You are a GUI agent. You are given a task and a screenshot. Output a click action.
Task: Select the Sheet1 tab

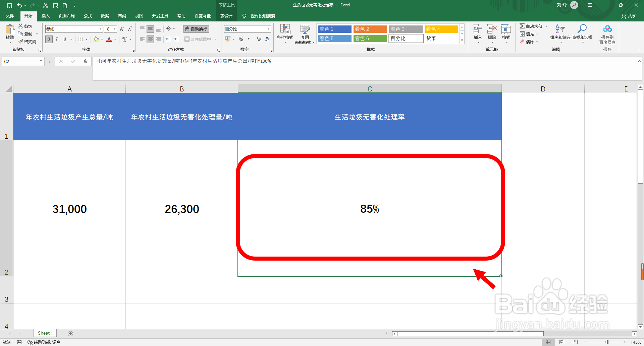tap(45, 333)
